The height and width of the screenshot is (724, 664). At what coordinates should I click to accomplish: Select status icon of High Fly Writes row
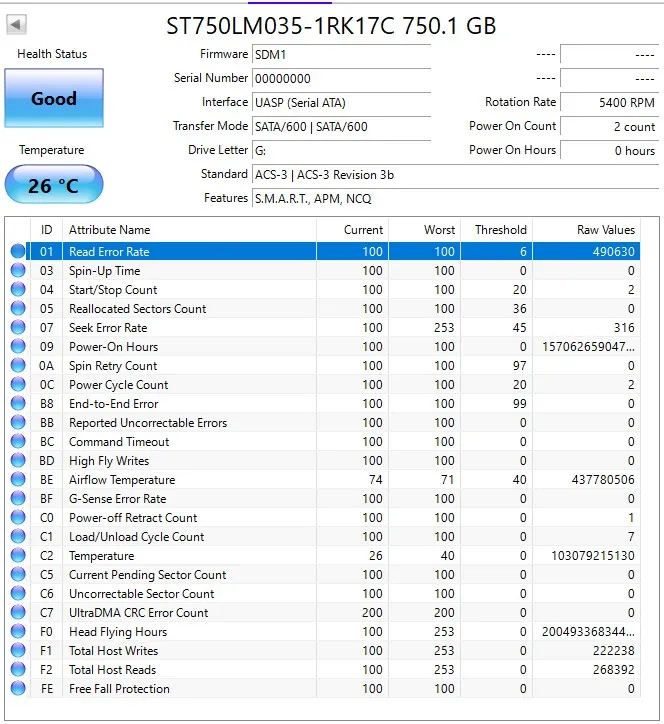(18, 460)
